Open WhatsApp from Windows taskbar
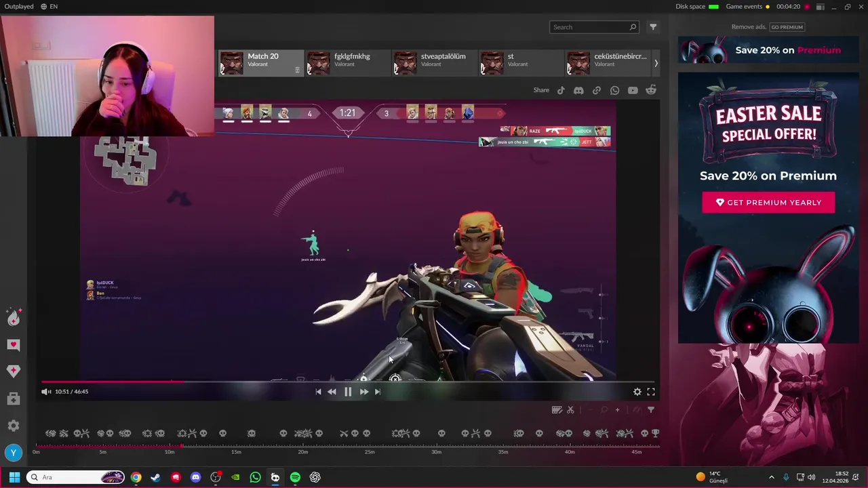 click(x=255, y=477)
